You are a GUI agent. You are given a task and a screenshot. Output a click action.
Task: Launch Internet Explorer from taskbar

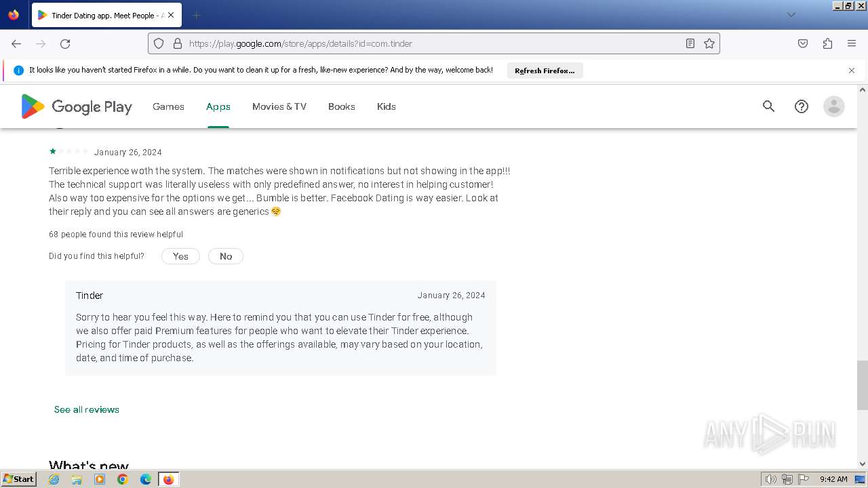(54, 479)
